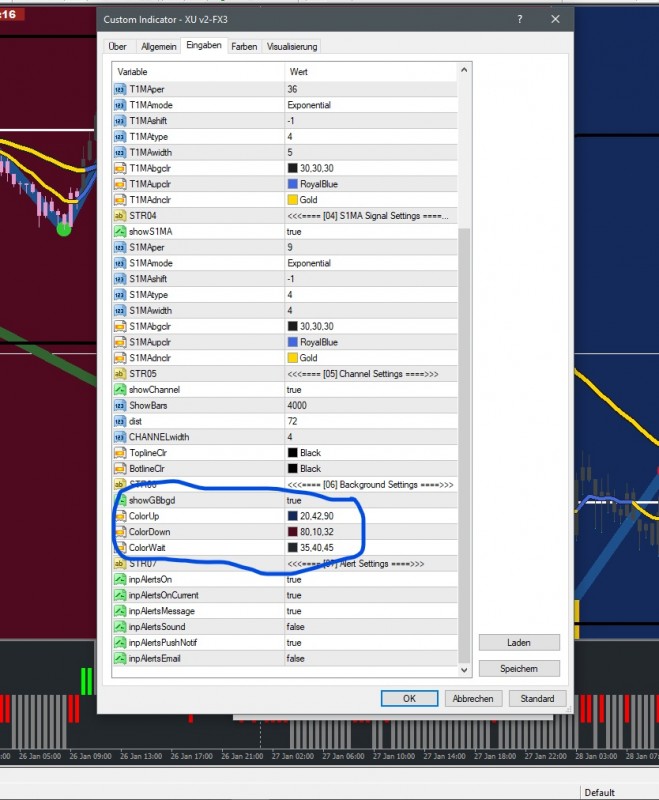Click the CHANNELwidth integer icon
Image resolution: width=659 pixels, height=800 pixels.
[x=120, y=437]
